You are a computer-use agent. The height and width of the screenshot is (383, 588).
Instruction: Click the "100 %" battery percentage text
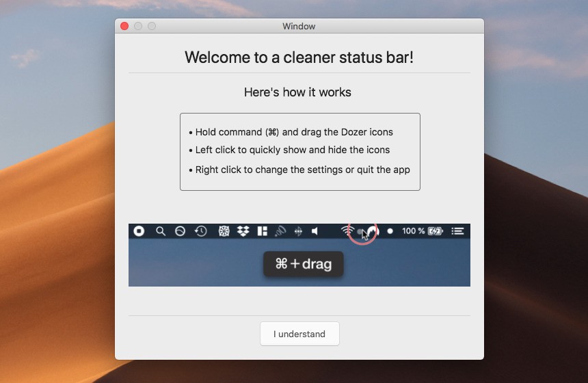coord(413,231)
